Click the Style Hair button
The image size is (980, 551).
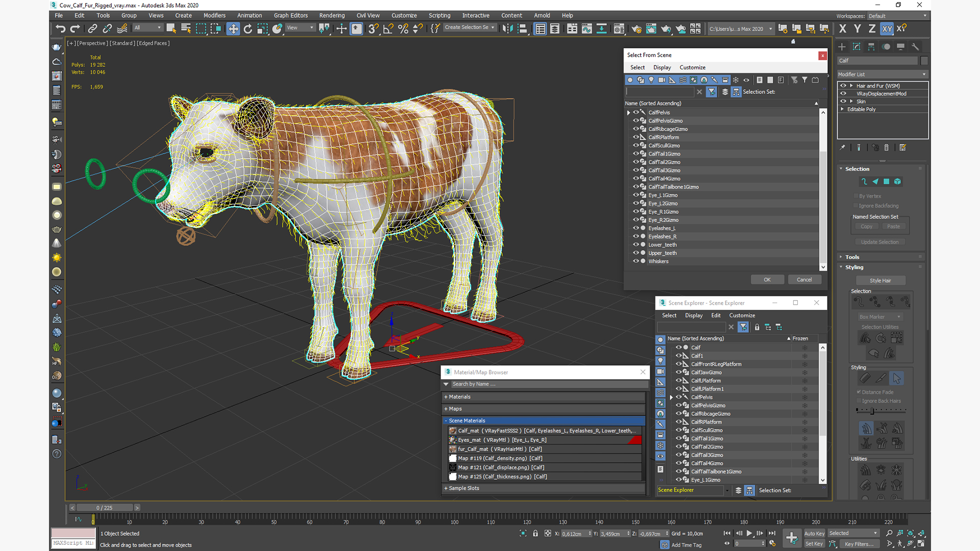point(880,281)
